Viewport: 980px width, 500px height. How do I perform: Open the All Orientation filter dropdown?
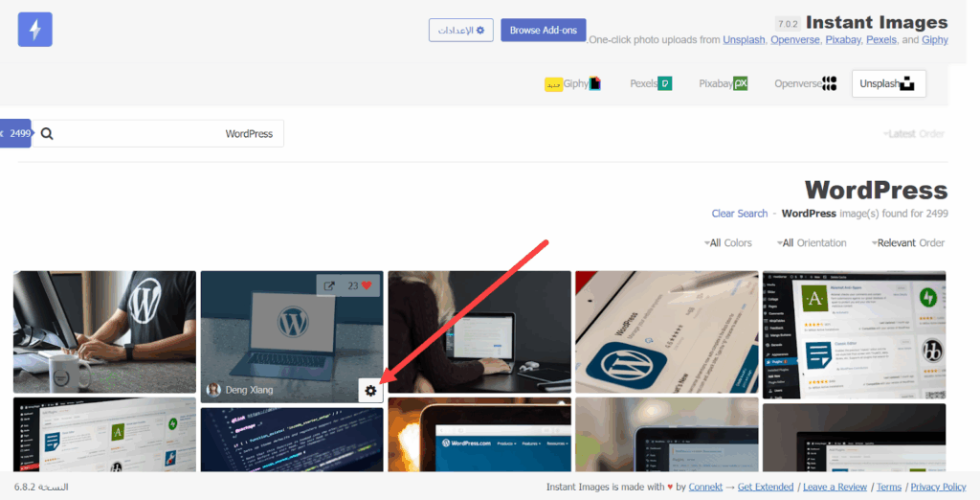(812, 242)
